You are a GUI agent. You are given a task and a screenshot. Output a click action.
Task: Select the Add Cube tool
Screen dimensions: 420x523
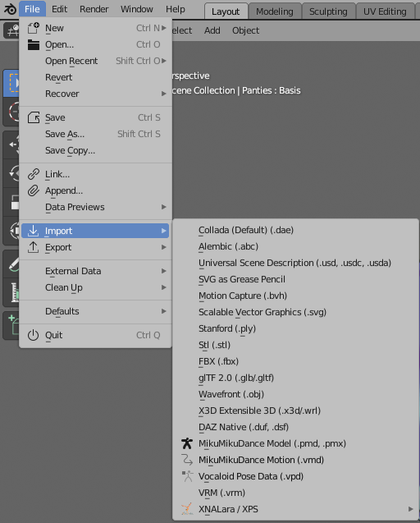(x=11, y=325)
